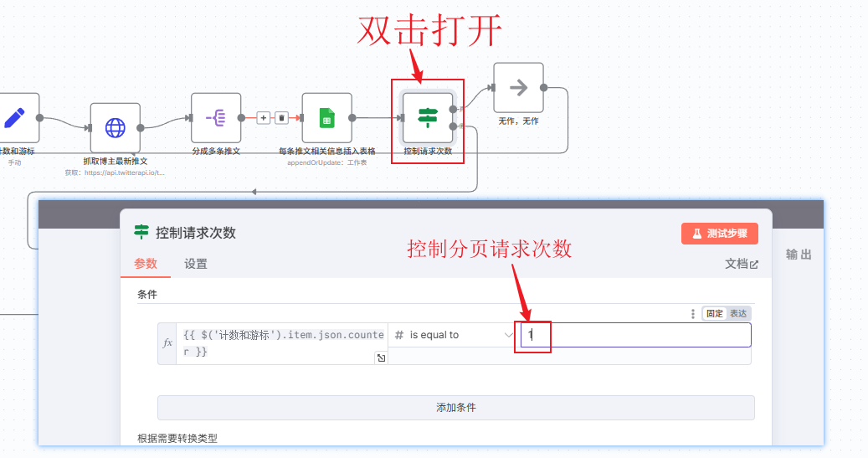Open the 文档 documentation link

tap(742, 265)
